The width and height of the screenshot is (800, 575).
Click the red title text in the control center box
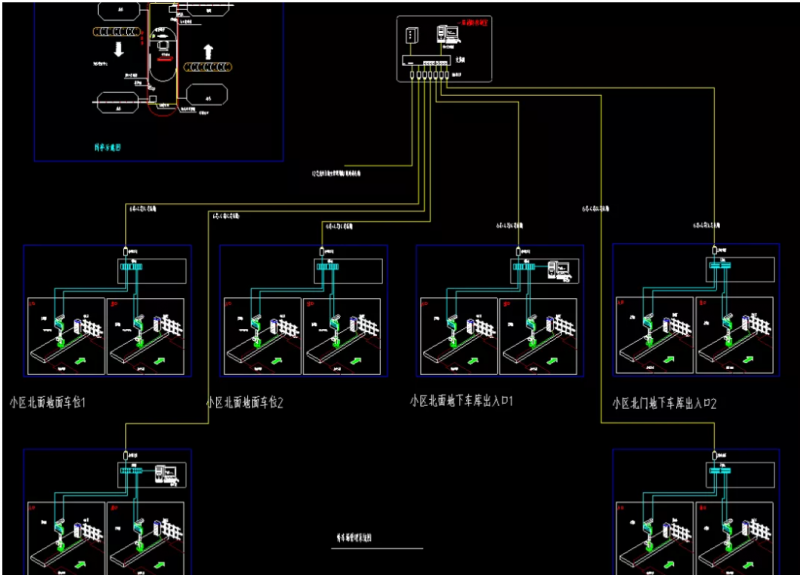tap(474, 22)
